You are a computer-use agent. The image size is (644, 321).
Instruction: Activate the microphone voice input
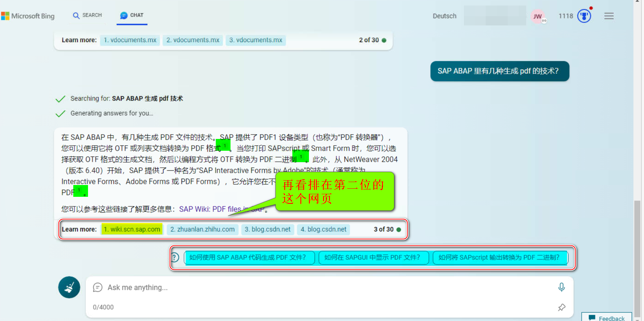click(x=562, y=287)
